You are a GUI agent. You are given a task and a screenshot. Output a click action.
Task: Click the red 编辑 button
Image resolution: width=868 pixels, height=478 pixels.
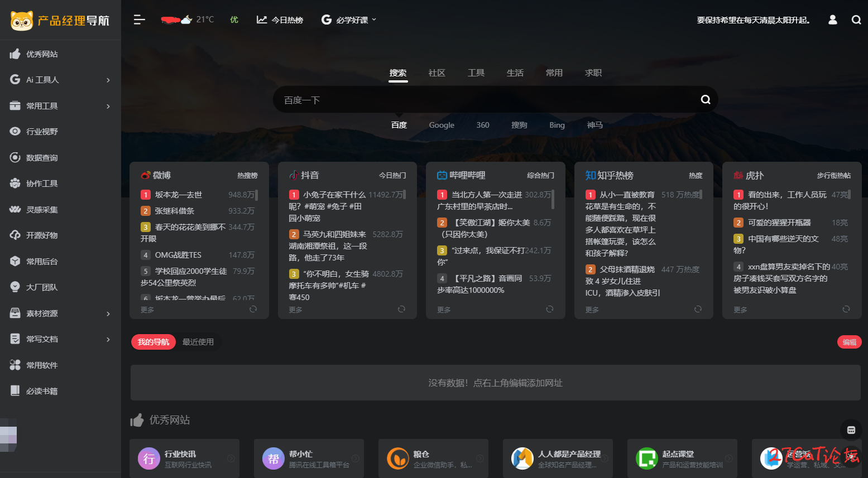(x=850, y=342)
